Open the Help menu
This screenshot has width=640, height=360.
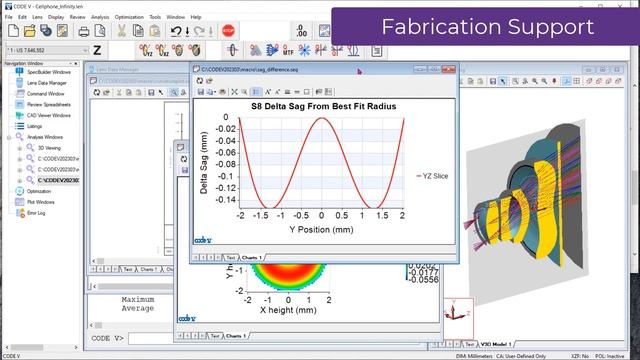(196, 17)
